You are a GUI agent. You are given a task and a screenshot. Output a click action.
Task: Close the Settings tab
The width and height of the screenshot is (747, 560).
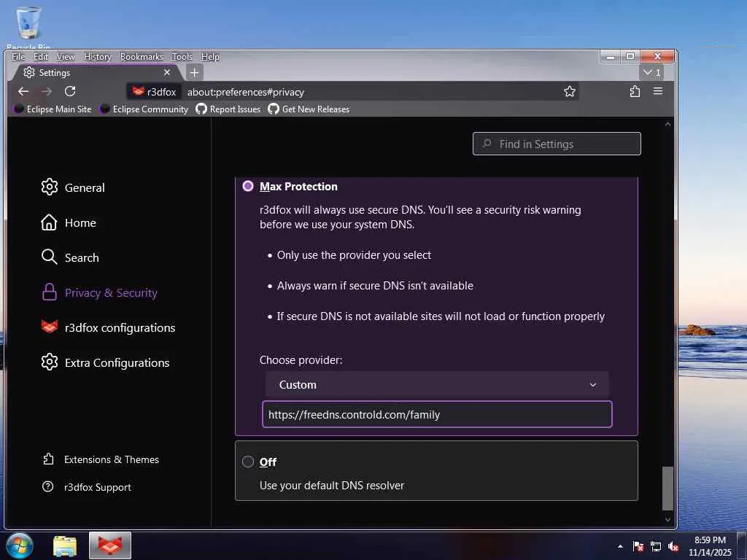click(x=167, y=72)
